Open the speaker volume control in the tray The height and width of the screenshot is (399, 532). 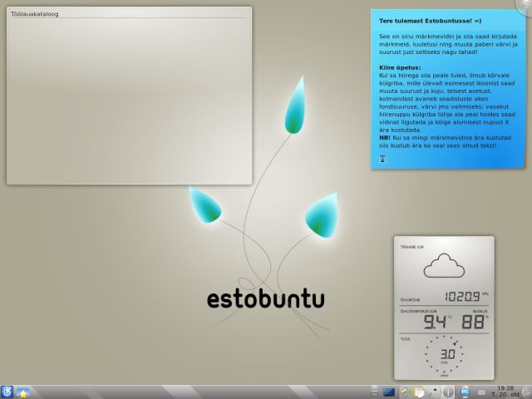405,392
